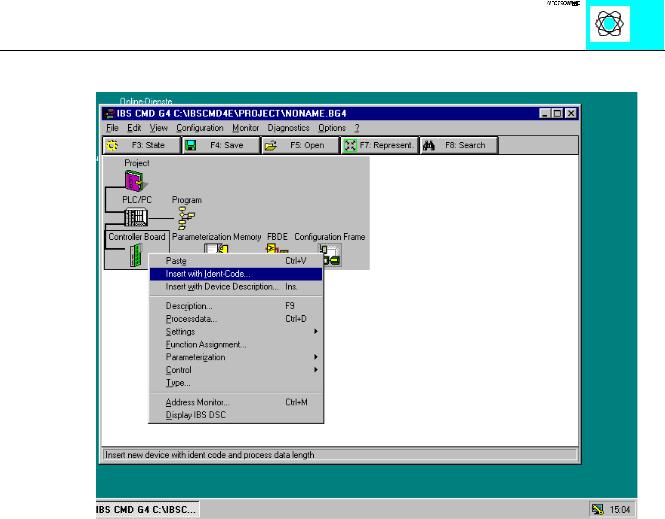The height and width of the screenshot is (519, 665).
Task: Select the Configuration Frame icon
Action: (330, 255)
